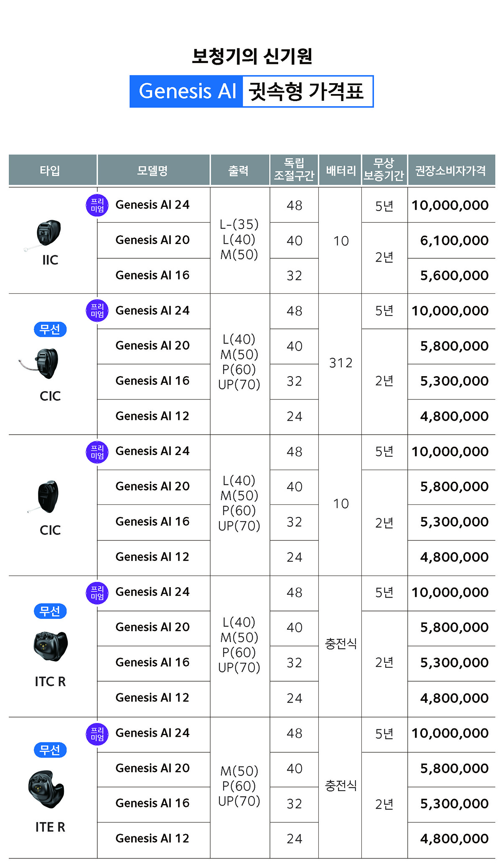Select the 권장소비자가격 column header
The height and width of the screenshot is (868, 503).
tap(450, 171)
